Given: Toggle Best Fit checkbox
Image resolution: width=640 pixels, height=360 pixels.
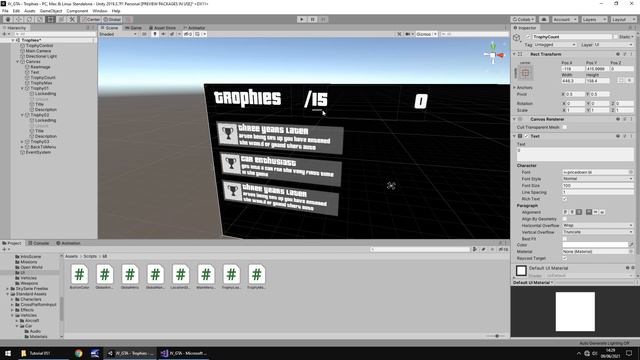Looking at the screenshot, I should (x=564, y=239).
